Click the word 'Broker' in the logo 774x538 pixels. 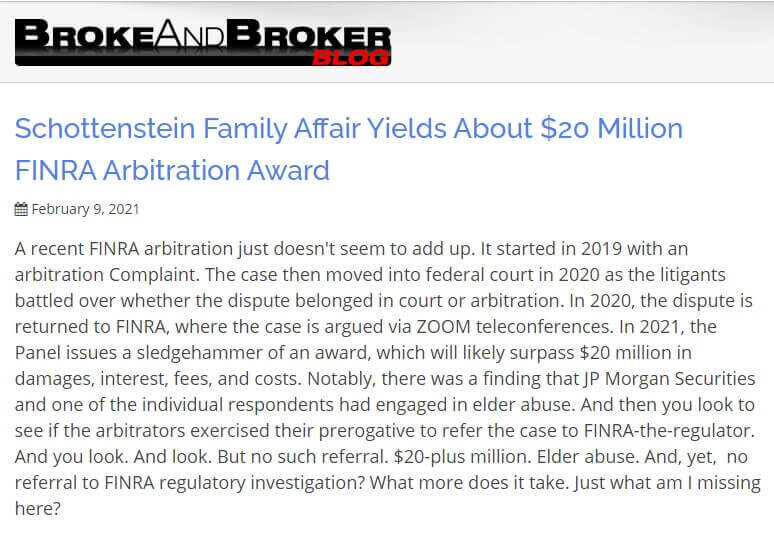pyautogui.click(x=308, y=34)
